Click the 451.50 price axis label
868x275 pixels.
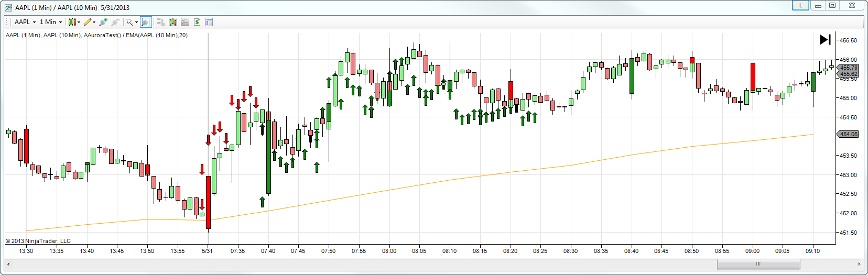pos(848,233)
